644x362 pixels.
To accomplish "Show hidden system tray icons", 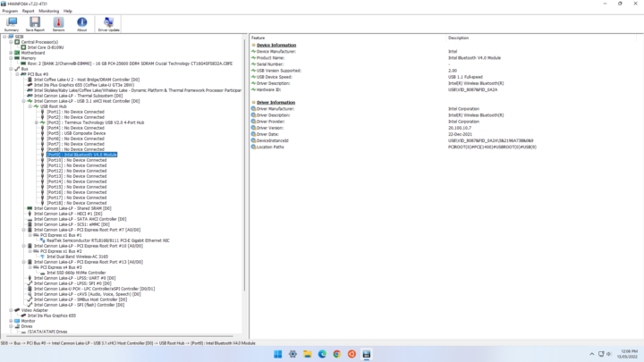I will tap(592, 354).
